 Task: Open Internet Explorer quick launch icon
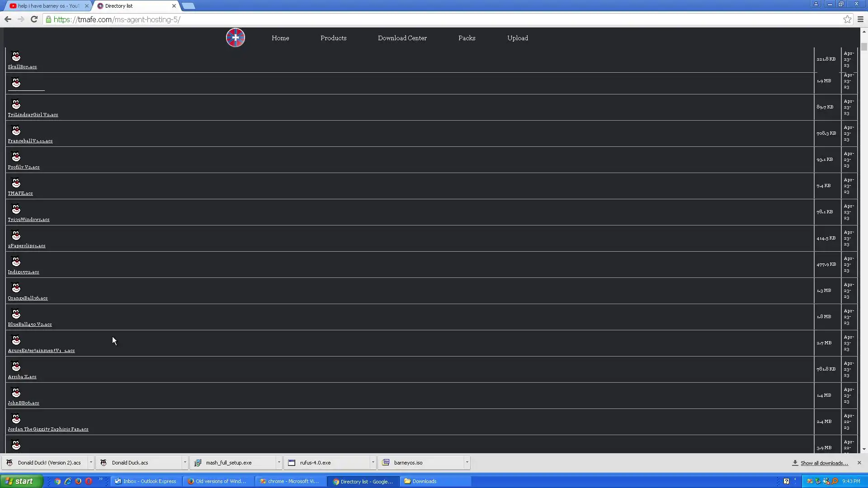tap(68, 481)
